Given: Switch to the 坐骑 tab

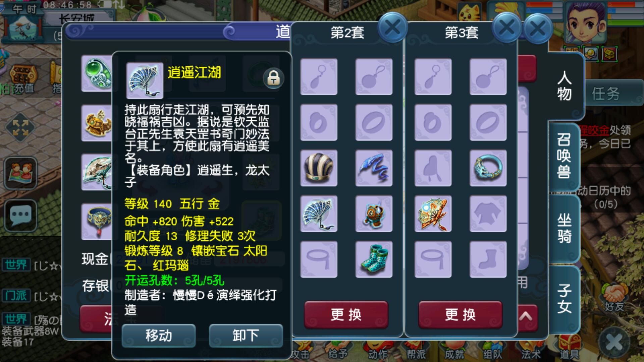Looking at the screenshot, I should pos(564,228).
